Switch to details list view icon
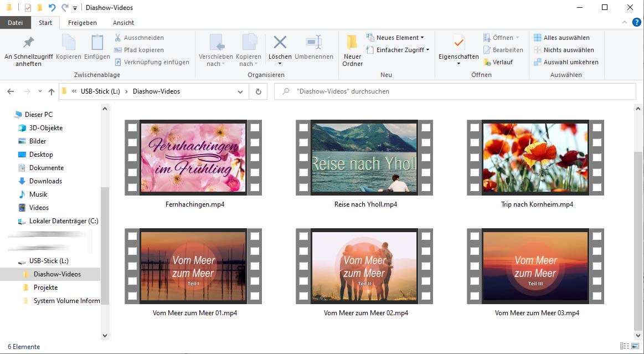The height and width of the screenshot is (354, 644). (x=625, y=346)
